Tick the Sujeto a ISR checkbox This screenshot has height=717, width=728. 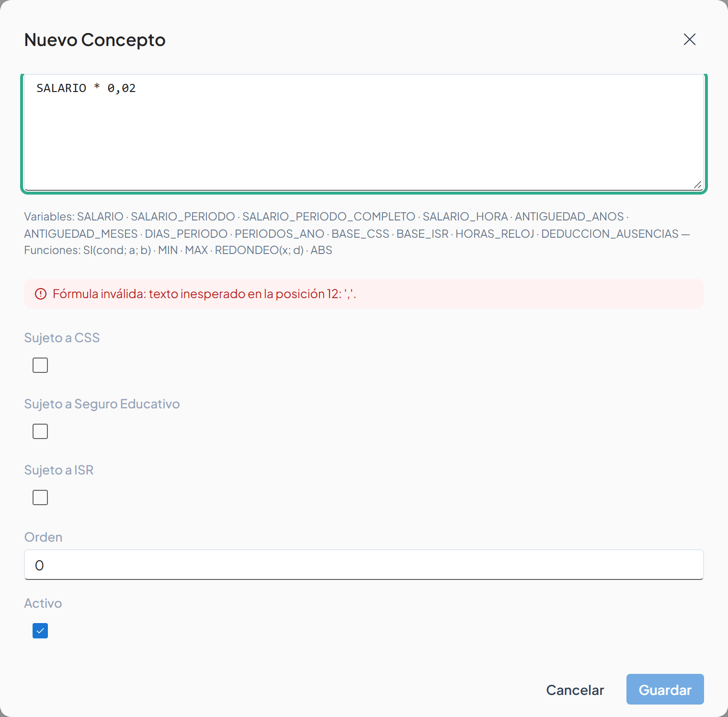click(x=40, y=497)
